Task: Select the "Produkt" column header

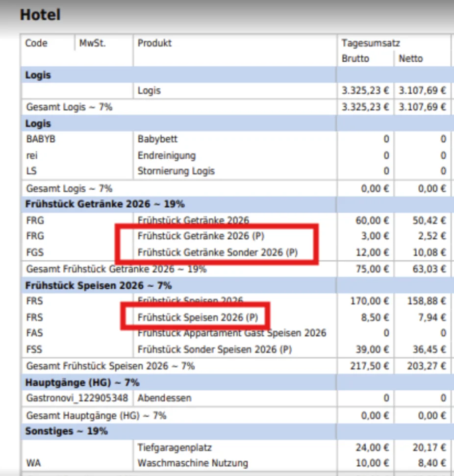Action: point(154,43)
